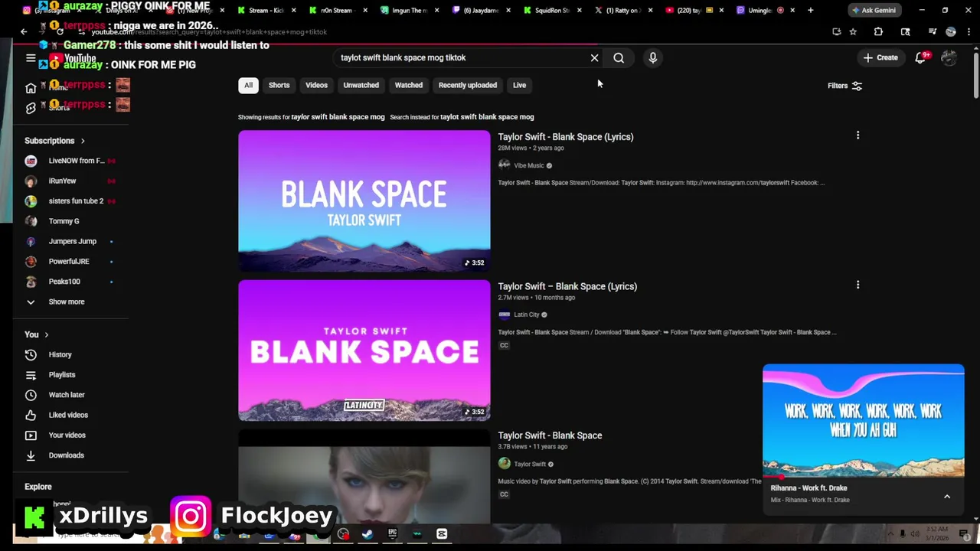
Task: Open the Filters panel
Action: click(x=845, y=86)
